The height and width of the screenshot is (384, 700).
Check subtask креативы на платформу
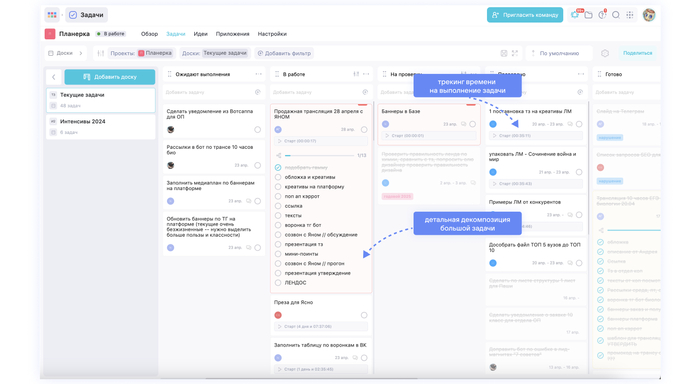pos(278,187)
